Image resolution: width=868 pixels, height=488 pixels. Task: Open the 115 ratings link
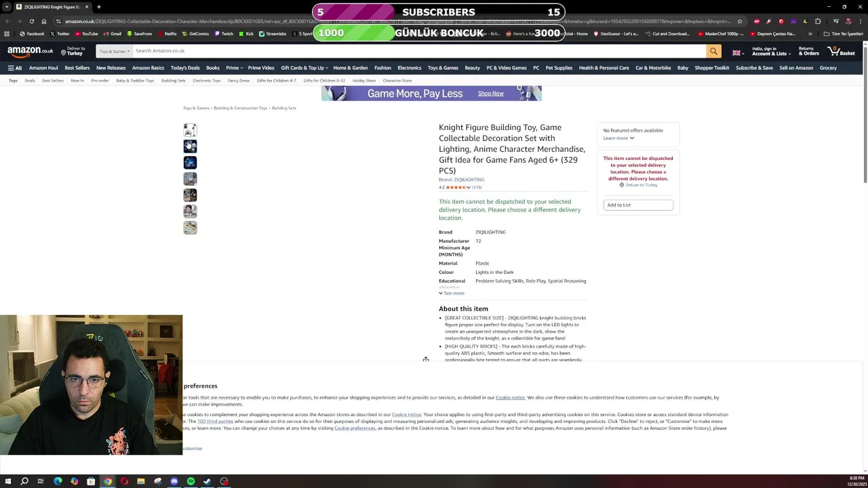(x=477, y=188)
